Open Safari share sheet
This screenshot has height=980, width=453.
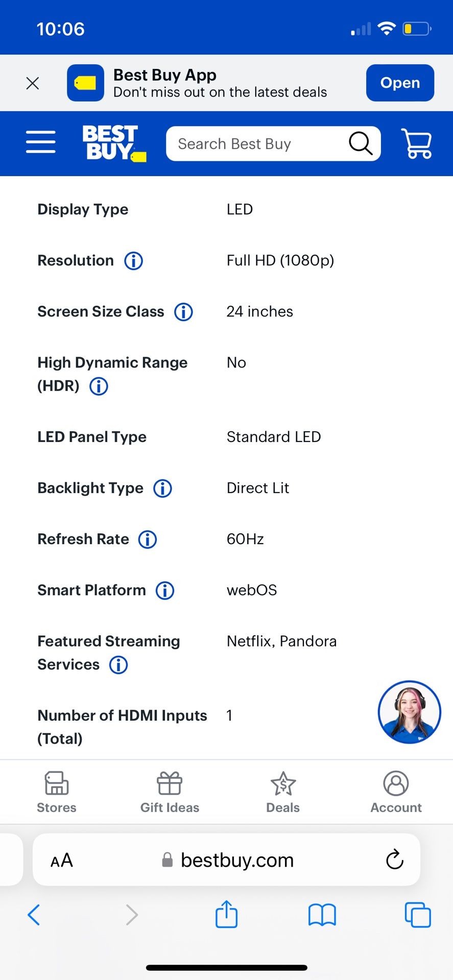coord(226,914)
